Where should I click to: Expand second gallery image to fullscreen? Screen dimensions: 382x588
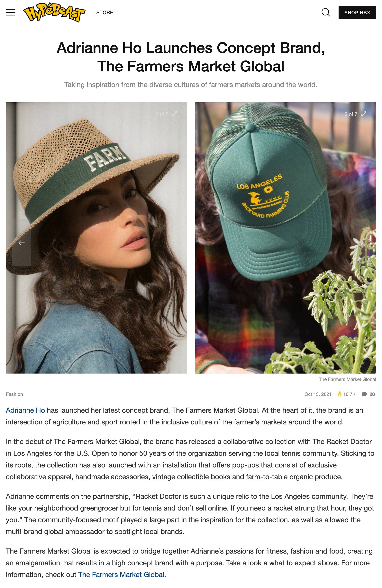364,114
